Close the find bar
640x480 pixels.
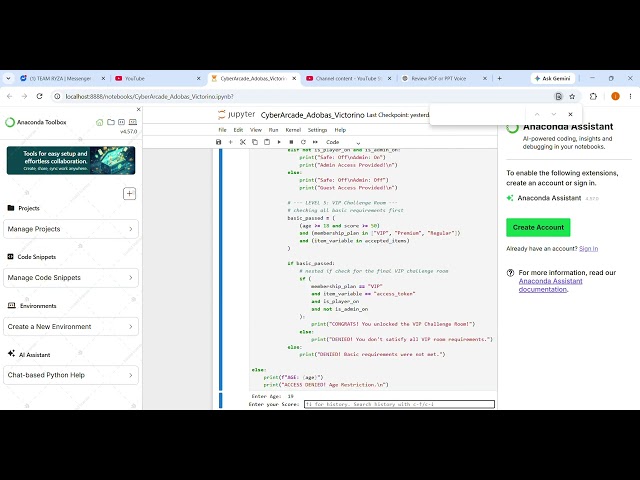[x=570, y=114]
